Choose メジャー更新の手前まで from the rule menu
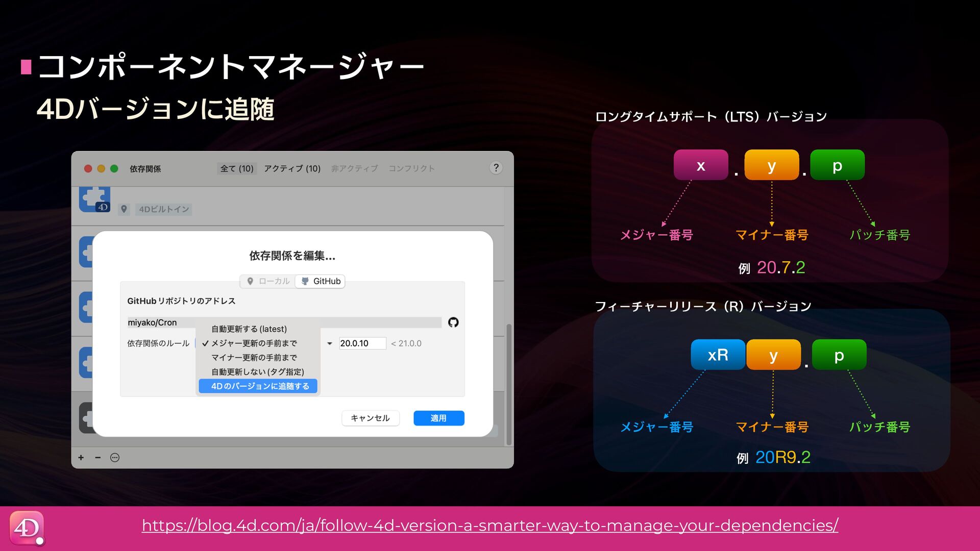The height and width of the screenshot is (551, 980). pyautogui.click(x=258, y=343)
